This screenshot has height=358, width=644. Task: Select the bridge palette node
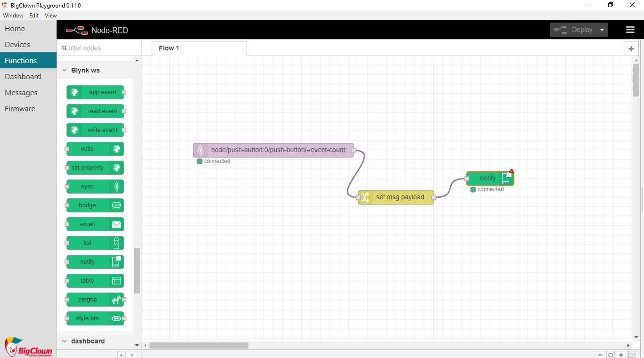(95, 205)
